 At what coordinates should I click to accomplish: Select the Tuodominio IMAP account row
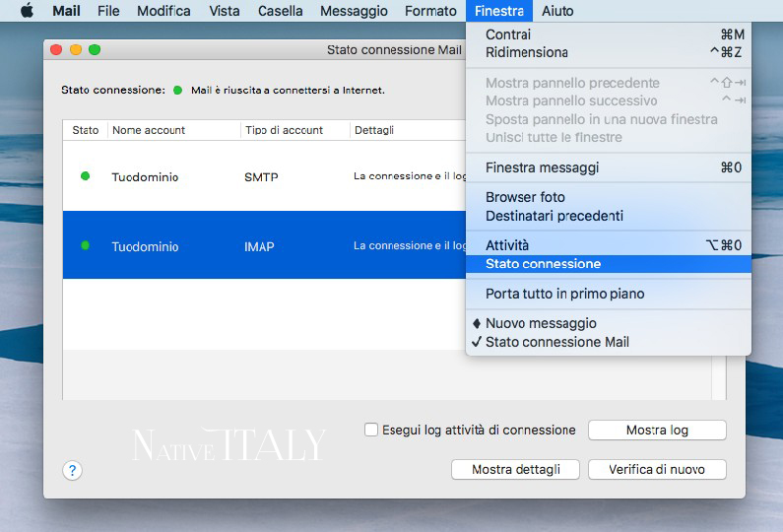point(265,244)
